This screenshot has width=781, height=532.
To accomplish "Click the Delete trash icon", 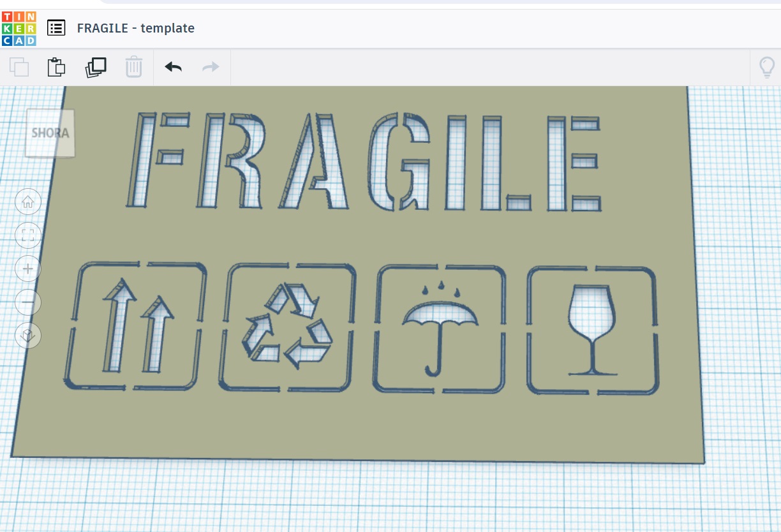I will [134, 67].
